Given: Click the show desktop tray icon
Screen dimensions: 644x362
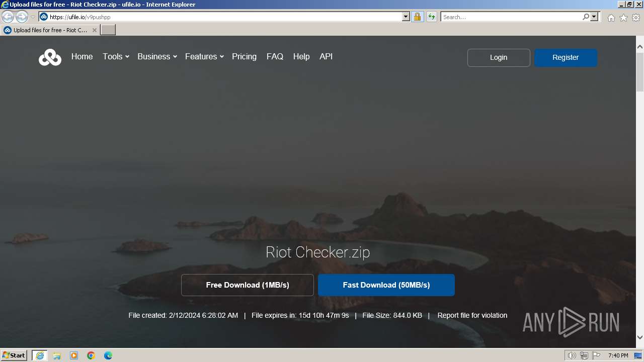Looking at the screenshot, I should (638, 355).
